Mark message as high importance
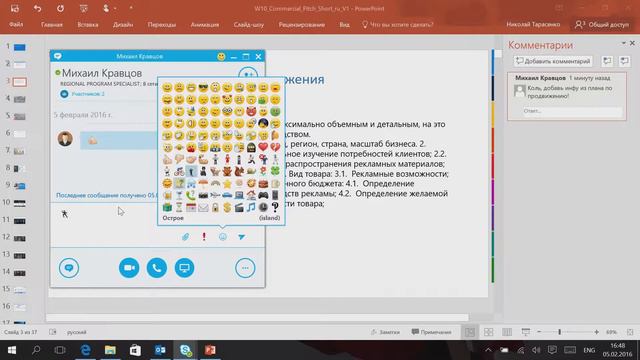Viewport: 640px width, 360px height. click(x=204, y=237)
